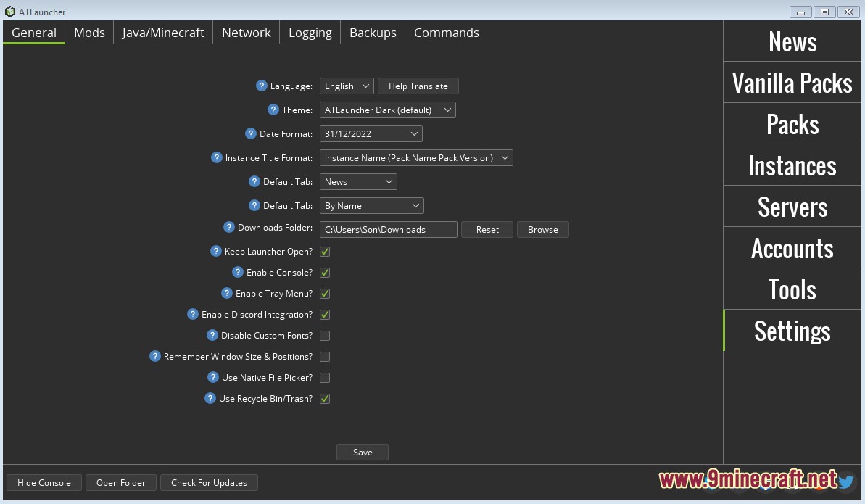The image size is (865, 504).
Task: Click help icon of Default Tab with By Name
Action: (x=254, y=205)
